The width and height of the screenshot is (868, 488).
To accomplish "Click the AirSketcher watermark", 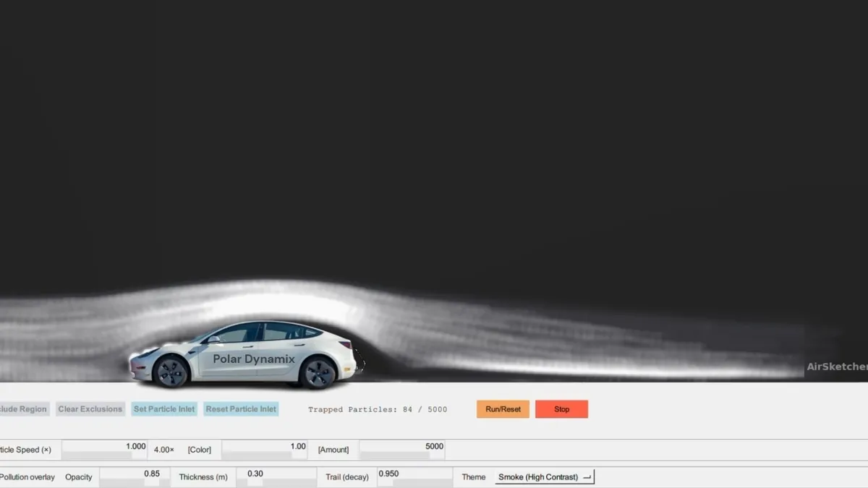I will pyautogui.click(x=837, y=367).
